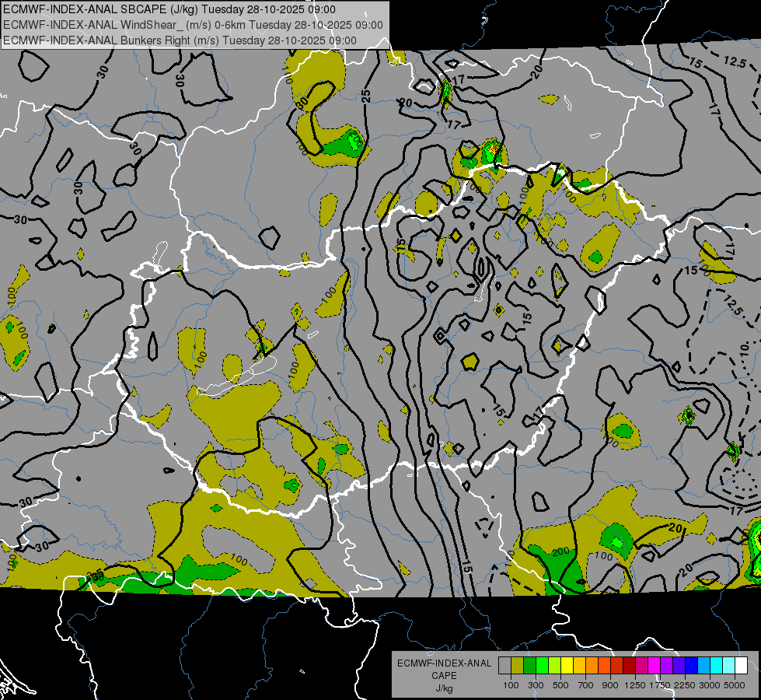Click the 5000 value under legend bar

pyautogui.click(x=735, y=685)
